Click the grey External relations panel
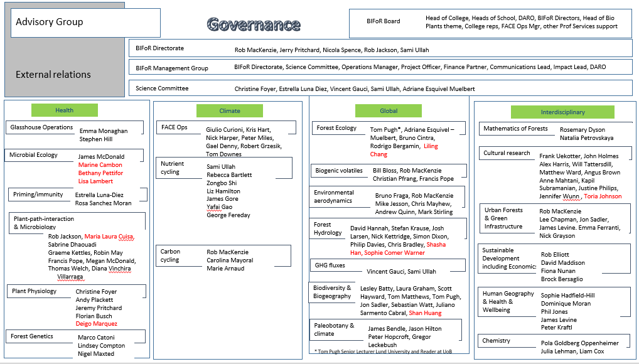Image resolution: width=639 pixels, height=364 pixels. [x=53, y=74]
